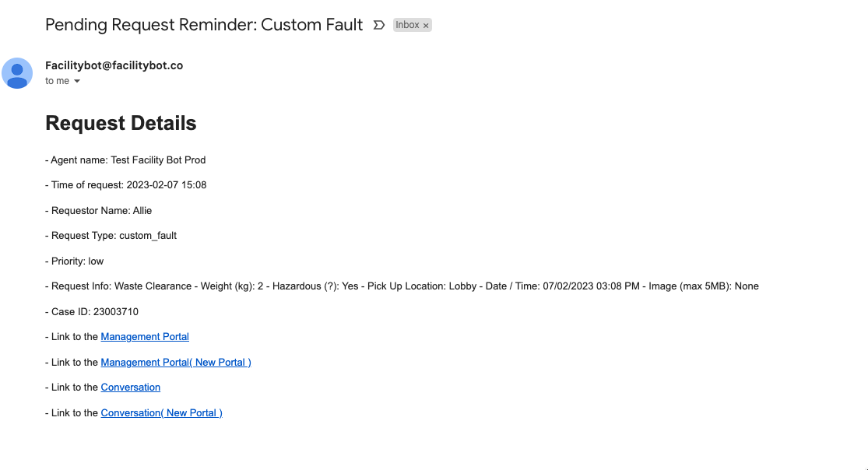Click the Requestor Name: Allie line

click(x=99, y=210)
